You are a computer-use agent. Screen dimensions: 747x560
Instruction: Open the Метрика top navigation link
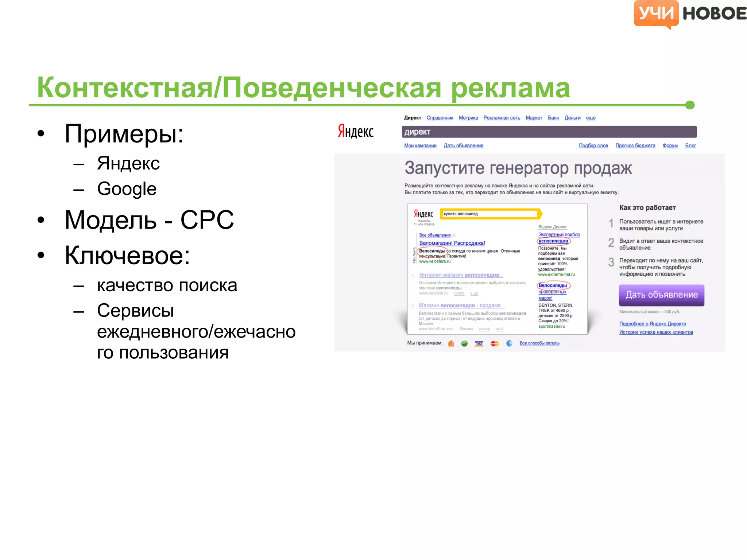[x=468, y=118]
